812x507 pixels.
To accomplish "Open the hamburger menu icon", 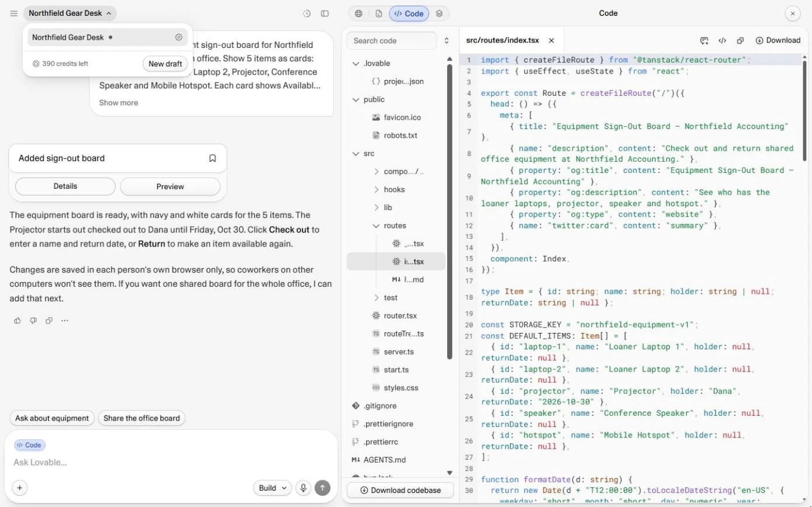I will click(14, 13).
